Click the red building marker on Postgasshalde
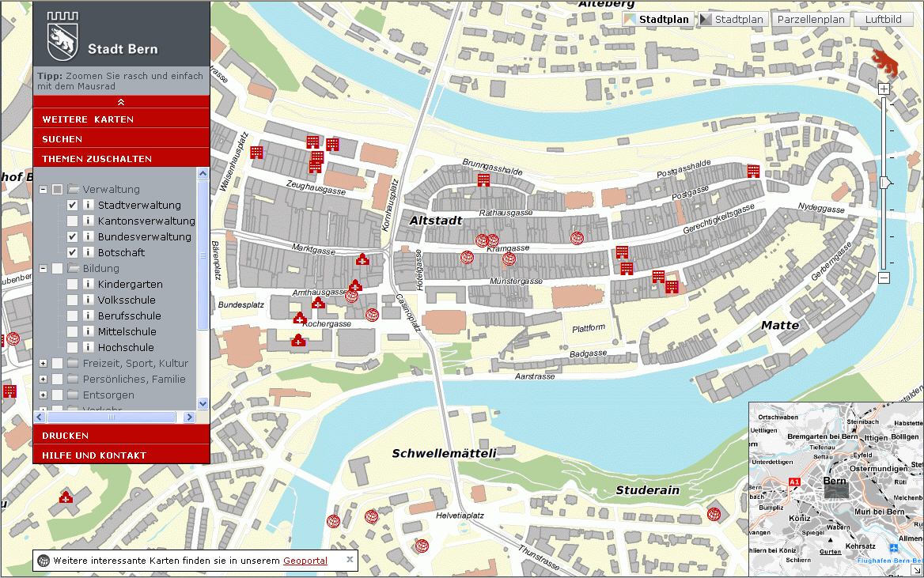The height and width of the screenshot is (578, 924). pyautogui.click(x=753, y=171)
